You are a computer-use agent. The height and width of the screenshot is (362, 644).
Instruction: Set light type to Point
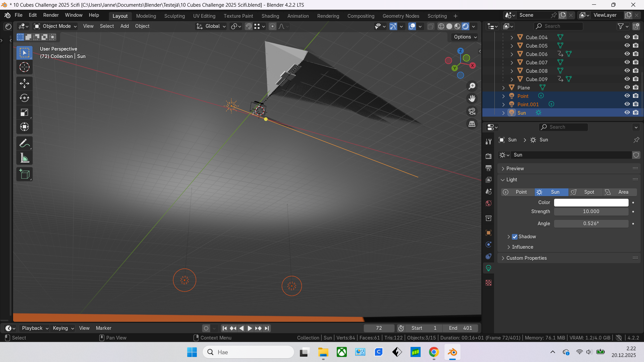(x=518, y=192)
